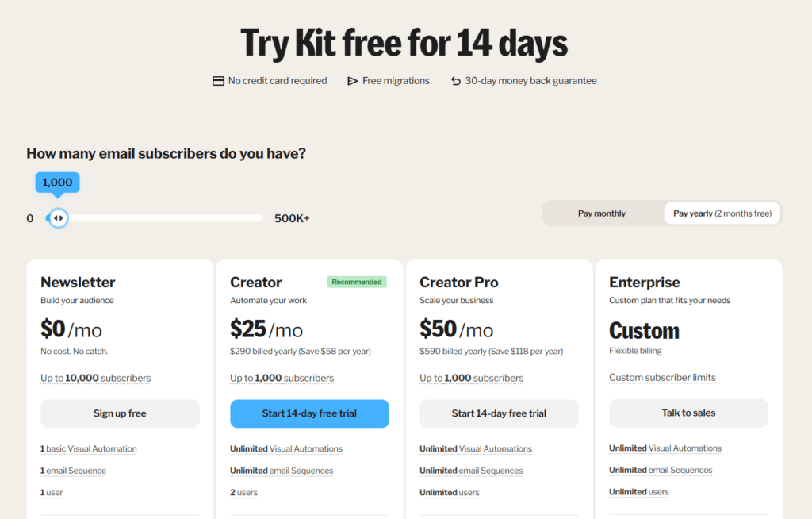Click Newsletter '1 basic Visual Automation' link
The width and height of the screenshot is (812, 519).
(89, 449)
